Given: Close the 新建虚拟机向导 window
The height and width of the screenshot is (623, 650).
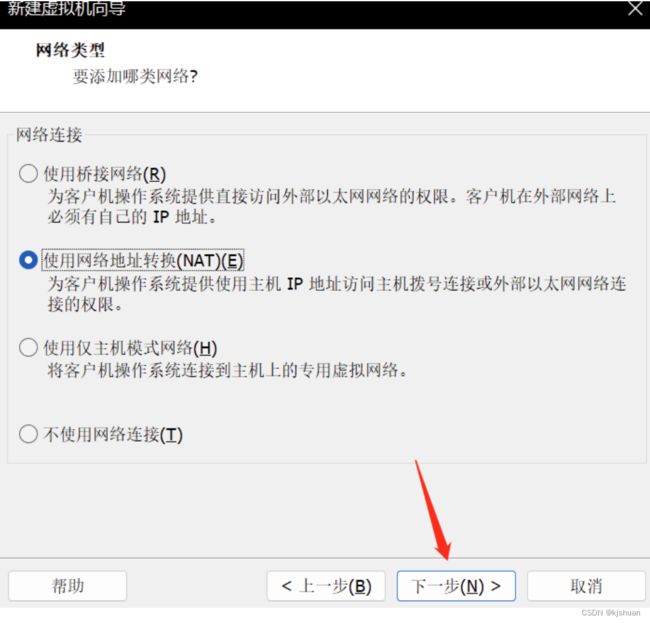Looking at the screenshot, I should (x=635, y=8).
